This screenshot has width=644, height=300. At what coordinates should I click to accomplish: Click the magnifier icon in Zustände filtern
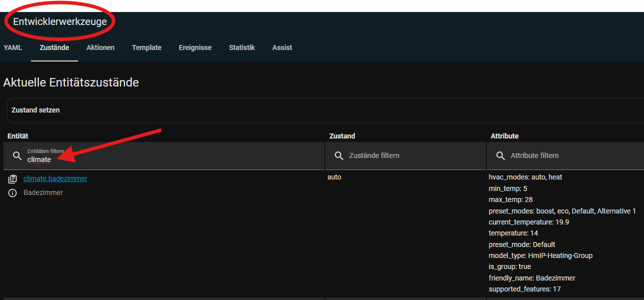(x=339, y=156)
